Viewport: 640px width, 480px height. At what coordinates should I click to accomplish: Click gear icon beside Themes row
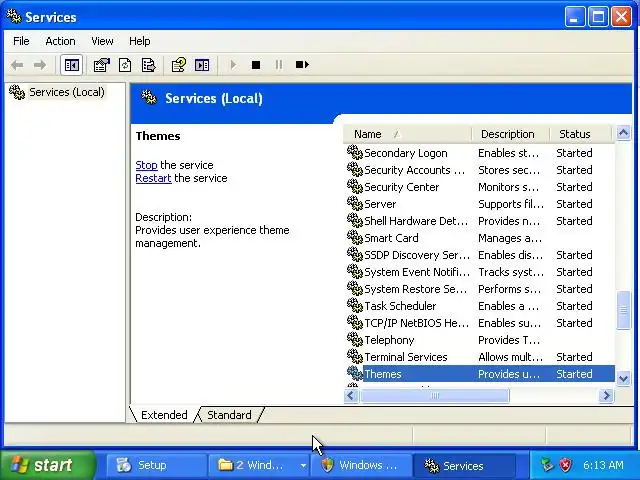tap(355, 373)
